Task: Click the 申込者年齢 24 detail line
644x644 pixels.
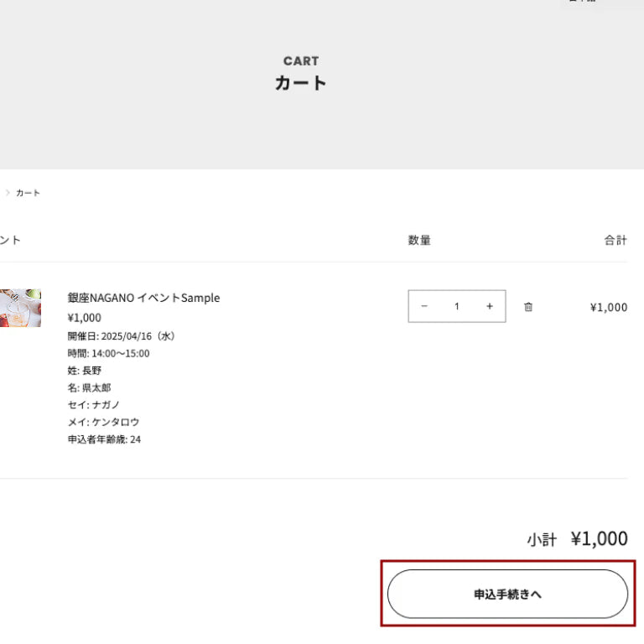Action: 104,439
